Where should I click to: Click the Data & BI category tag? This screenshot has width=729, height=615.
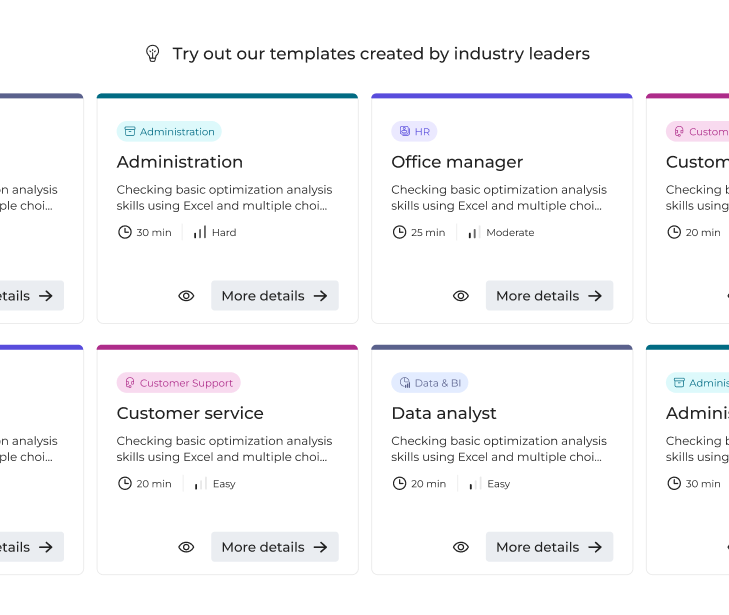tap(429, 383)
